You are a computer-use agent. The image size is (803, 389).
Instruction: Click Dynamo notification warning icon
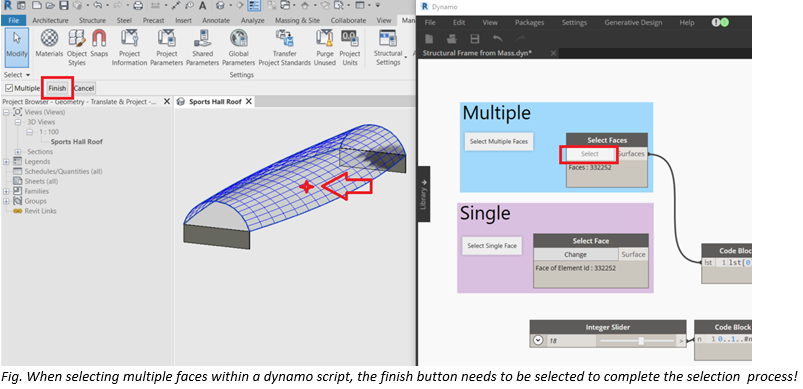[716, 23]
